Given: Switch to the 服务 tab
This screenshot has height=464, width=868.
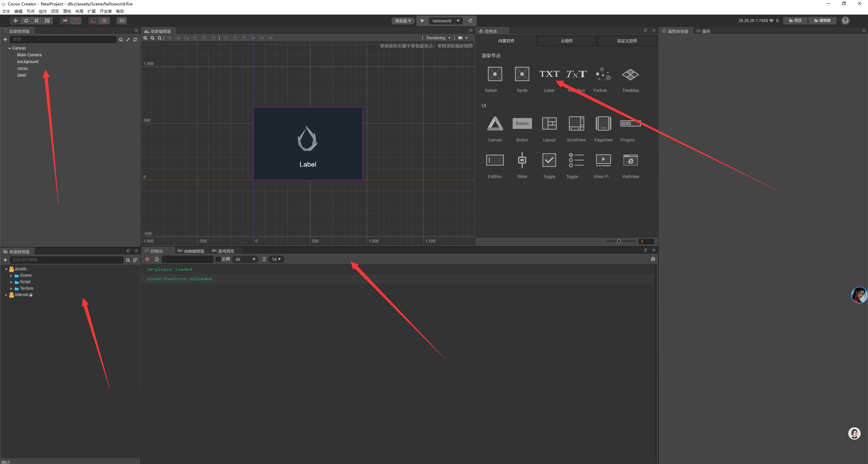Looking at the screenshot, I should click(703, 31).
